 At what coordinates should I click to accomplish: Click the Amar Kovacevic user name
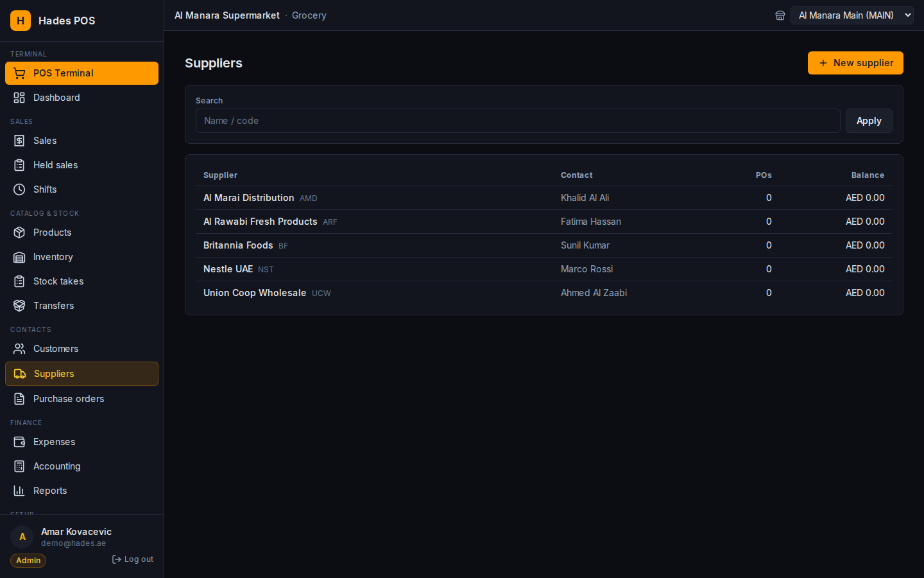pyautogui.click(x=76, y=532)
